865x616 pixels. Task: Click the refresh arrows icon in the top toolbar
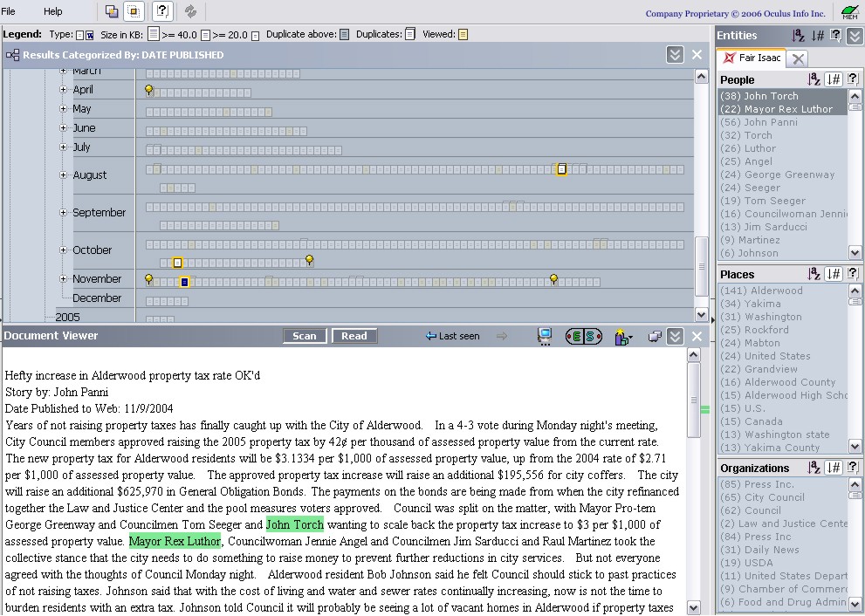(190, 11)
